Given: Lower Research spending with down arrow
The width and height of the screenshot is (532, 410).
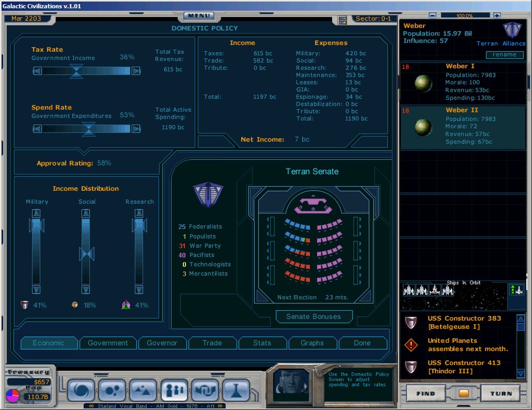Looking at the screenshot, I should [139, 290].
